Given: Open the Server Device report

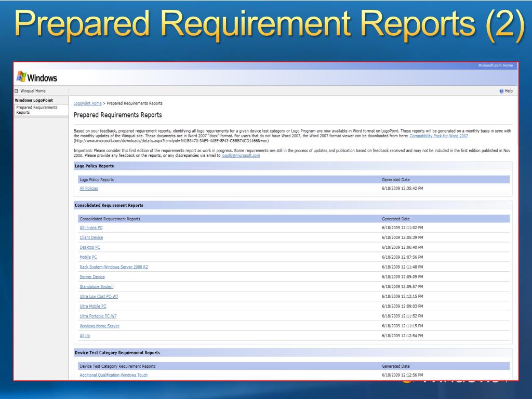Looking at the screenshot, I should point(92,277).
